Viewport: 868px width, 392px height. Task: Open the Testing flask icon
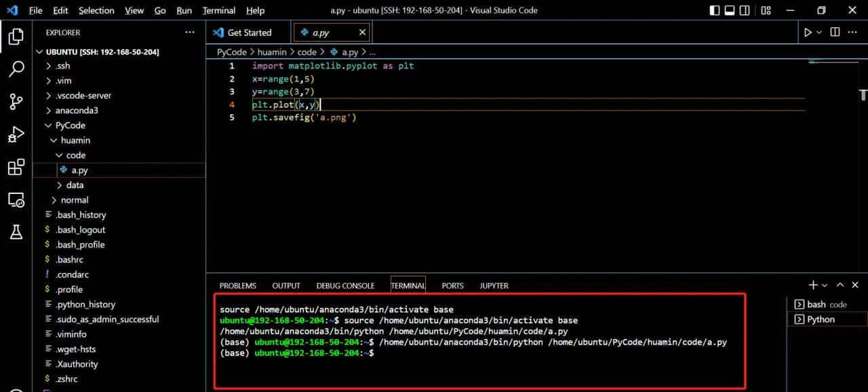[x=16, y=232]
